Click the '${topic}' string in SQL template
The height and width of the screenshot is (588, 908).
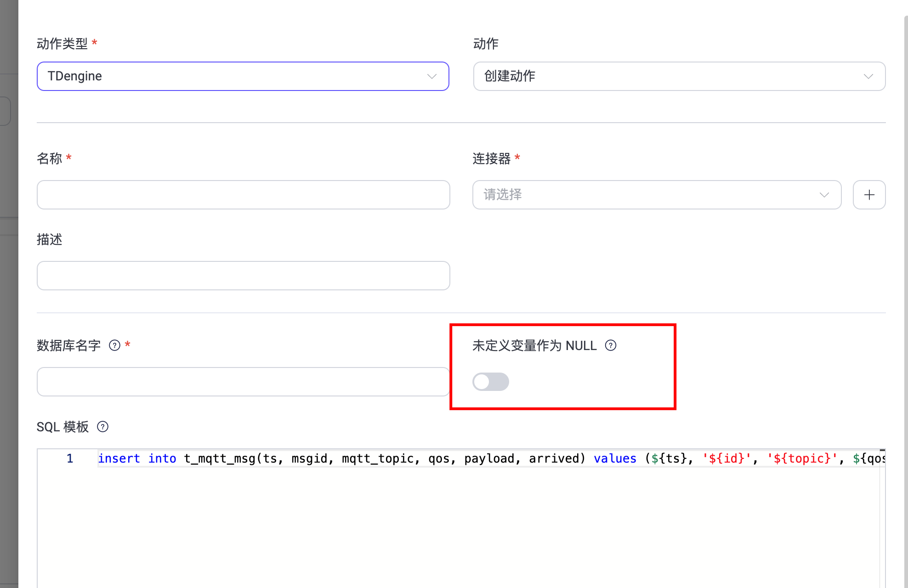[802, 458]
